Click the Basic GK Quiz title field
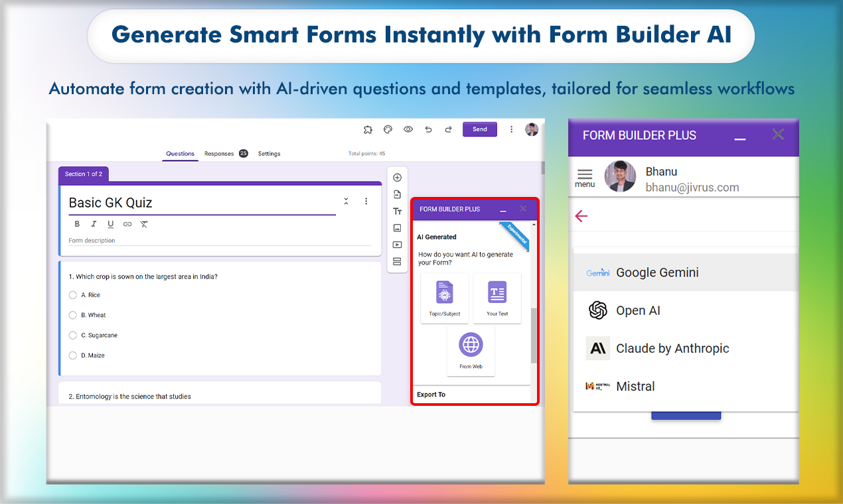 pyautogui.click(x=202, y=203)
